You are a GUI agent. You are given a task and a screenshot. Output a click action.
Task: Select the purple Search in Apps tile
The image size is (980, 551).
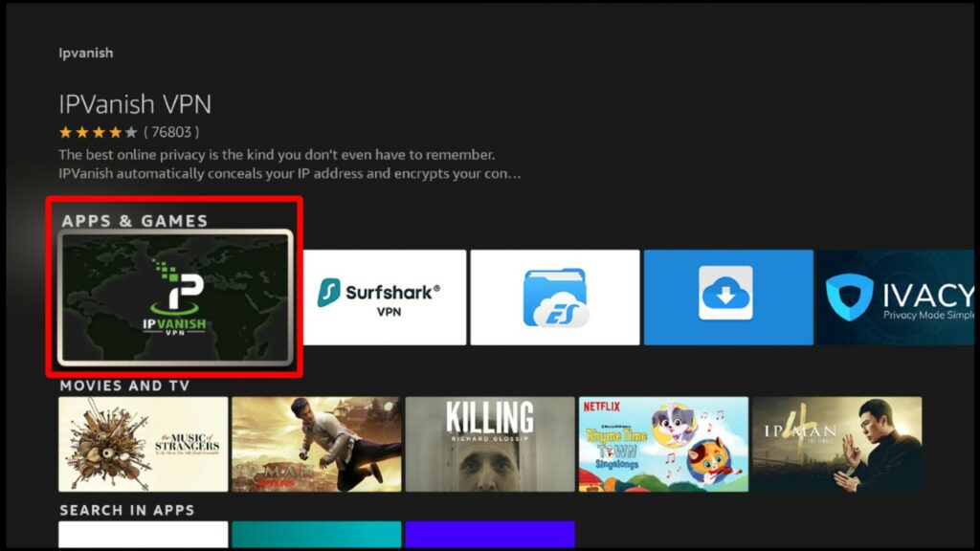490,535
